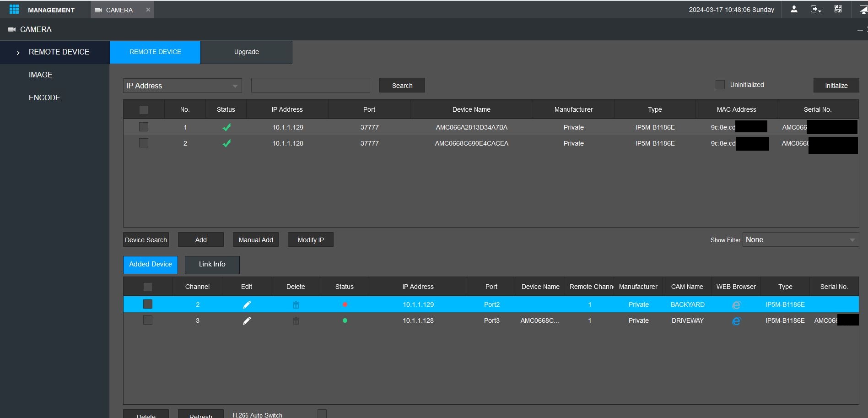The image size is (868, 418).
Task: Click green checkmark status for 10.1.1.129
Action: (x=226, y=127)
